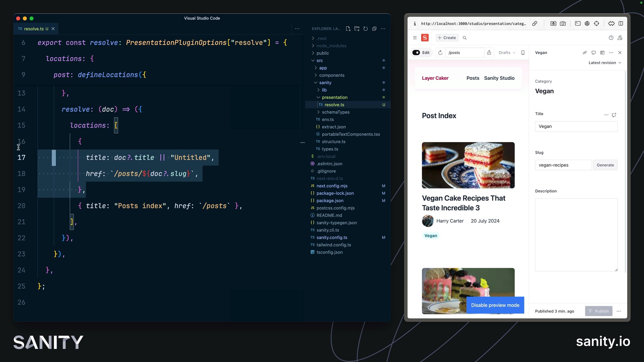The height and width of the screenshot is (362, 644).
Task: Click Disable preview mode button
Action: 495,305
